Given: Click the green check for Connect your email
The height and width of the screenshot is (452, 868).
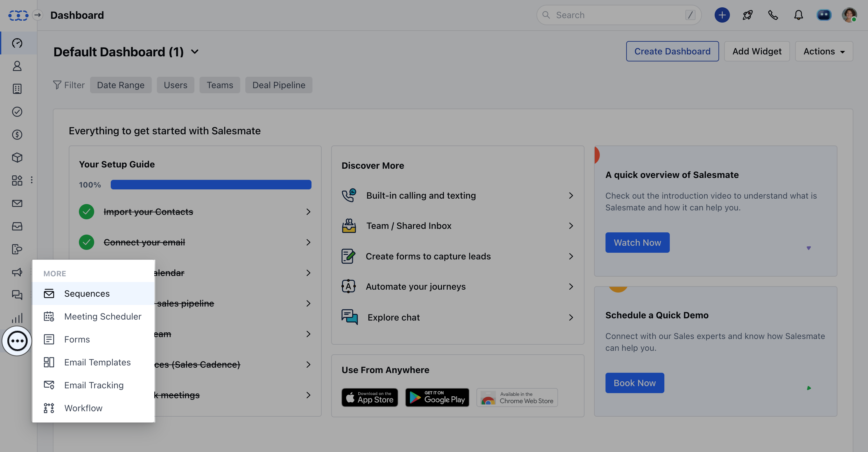Looking at the screenshot, I should tap(87, 242).
